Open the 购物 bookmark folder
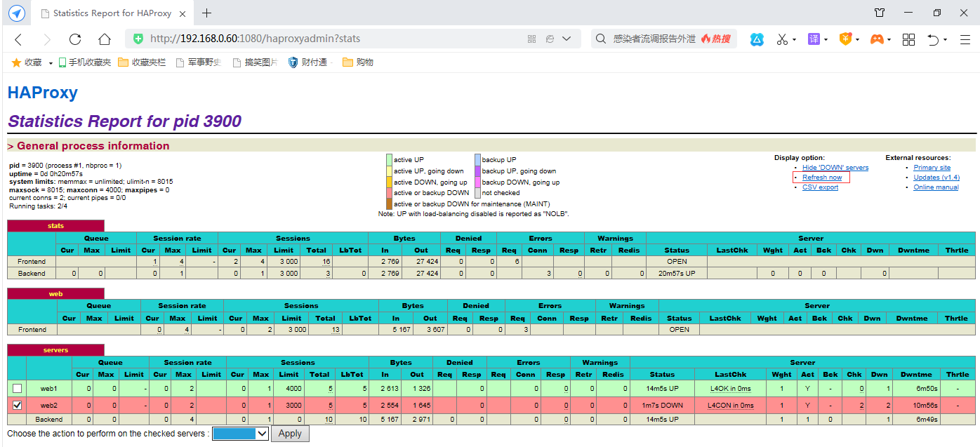The width and height of the screenshot is (980, 447). point(358,62)
